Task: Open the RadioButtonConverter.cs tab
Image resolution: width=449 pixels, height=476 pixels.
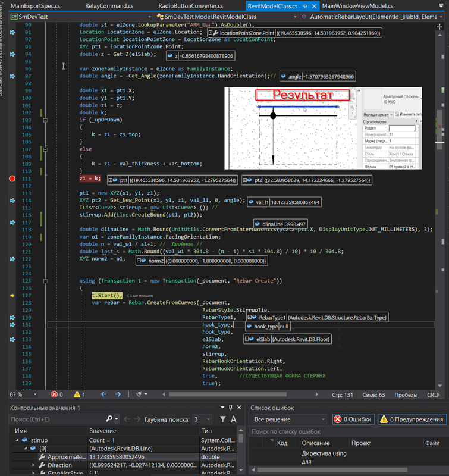Action: pyautogui.click(x=190, y=6)
